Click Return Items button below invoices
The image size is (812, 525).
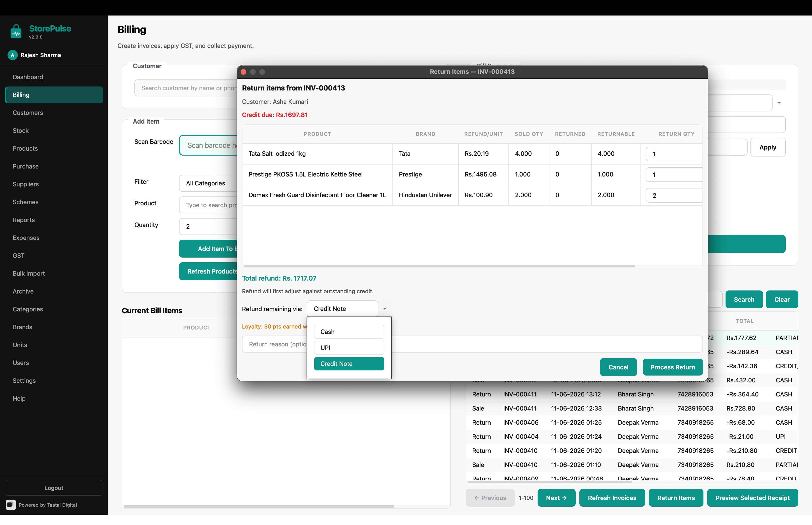(676, 498)
